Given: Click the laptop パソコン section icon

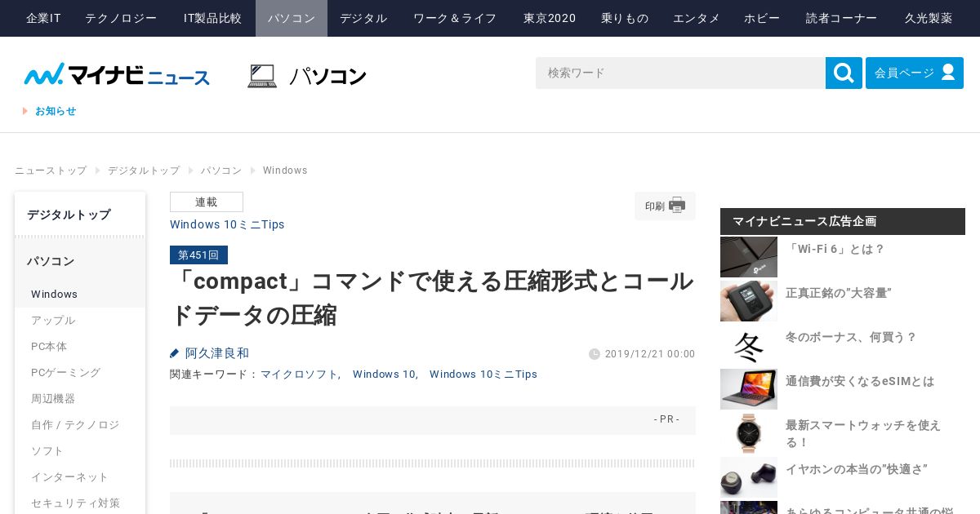Looking at the screenshot, I should click(x=262, y=76).
